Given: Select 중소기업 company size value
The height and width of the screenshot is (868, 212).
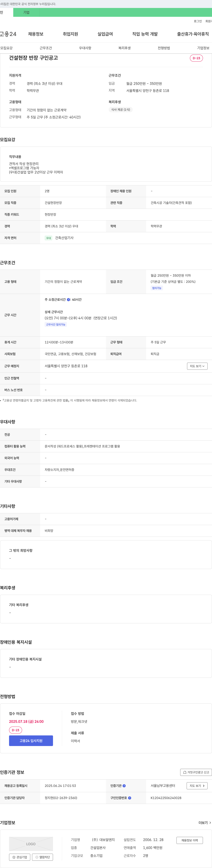Looking at the screenshot, I should 96,856.
